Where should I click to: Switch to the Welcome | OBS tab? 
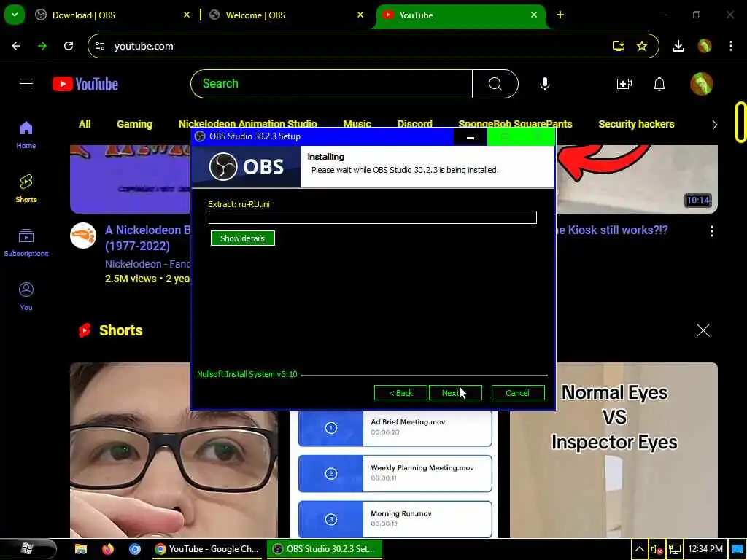[x=285, y=15]
